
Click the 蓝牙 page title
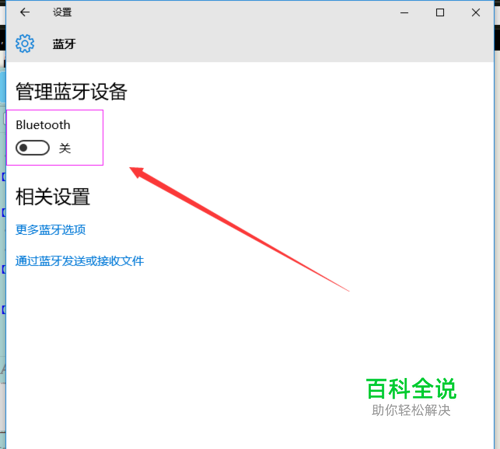64,44
